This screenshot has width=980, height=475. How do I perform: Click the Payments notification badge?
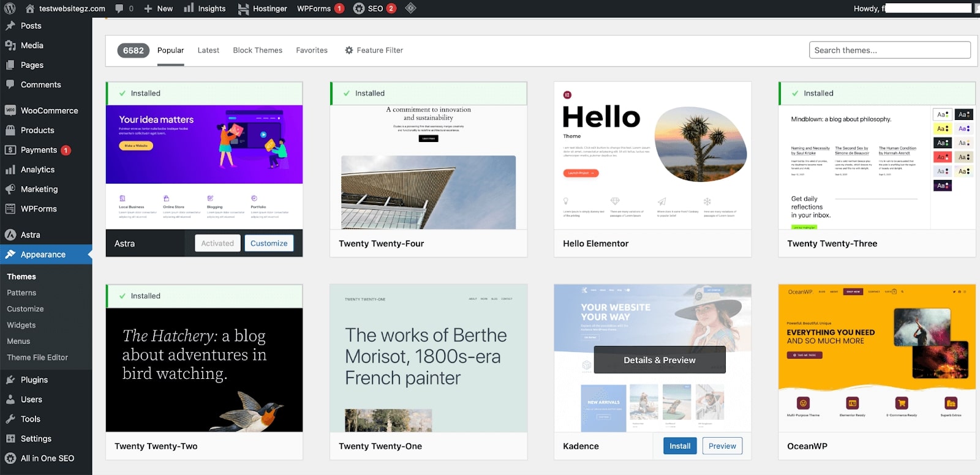[x=66, y=150]
